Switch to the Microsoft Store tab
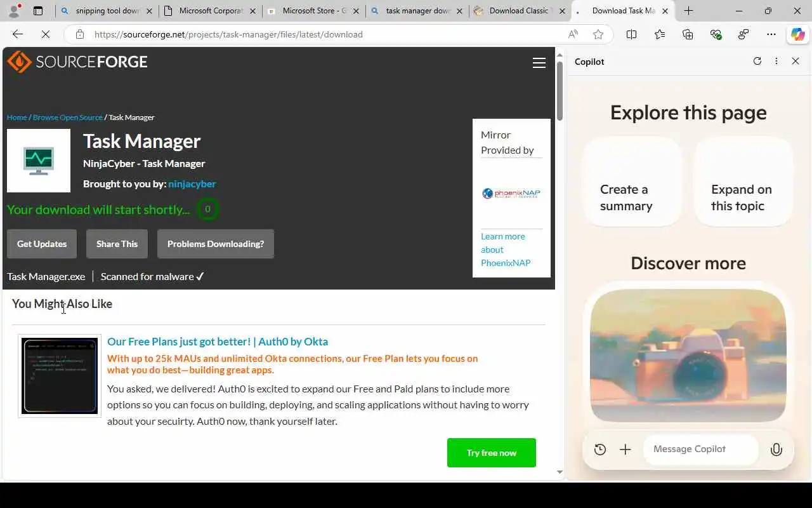Viewport: 812px width, 508px height. click(x=313, y=11)
